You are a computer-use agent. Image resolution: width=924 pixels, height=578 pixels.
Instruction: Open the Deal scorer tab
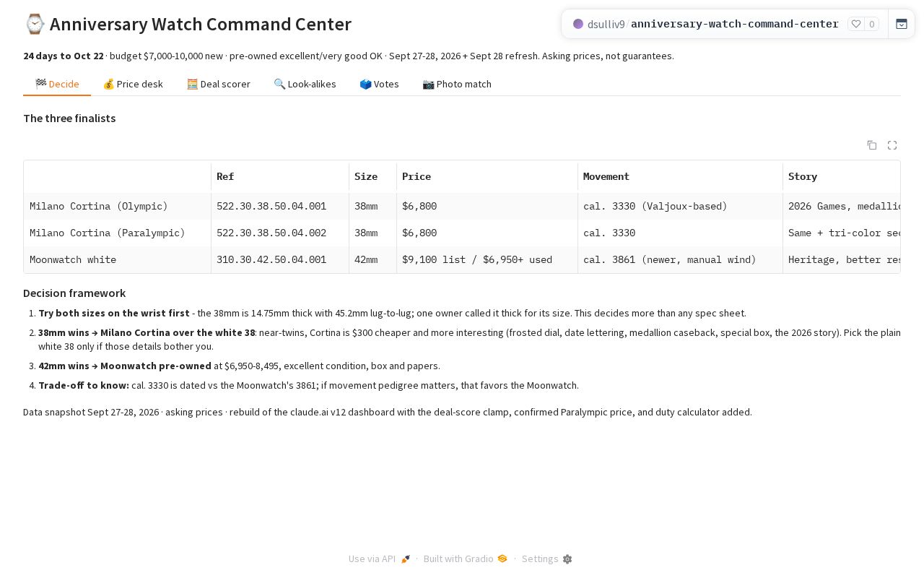[x=218, y=84]
